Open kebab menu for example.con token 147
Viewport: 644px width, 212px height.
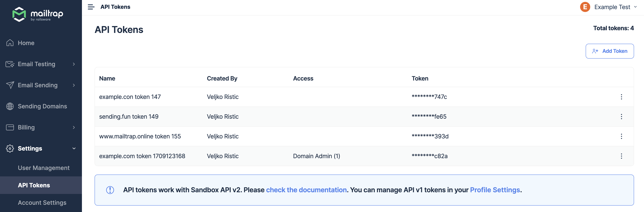coord(621,97)
